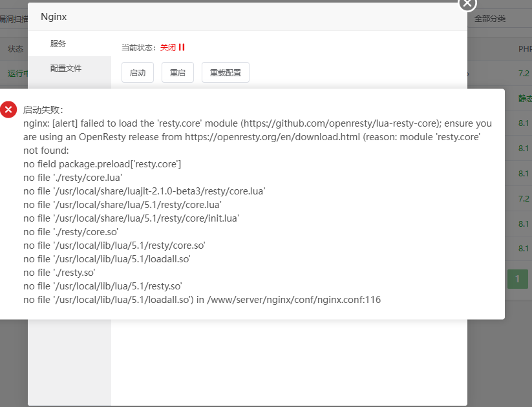Click the line with /usr/local/lib/lua/5.1/resty.so
Image resolution: width=532 pixels, height=407 pixels.
pos(103,286)
